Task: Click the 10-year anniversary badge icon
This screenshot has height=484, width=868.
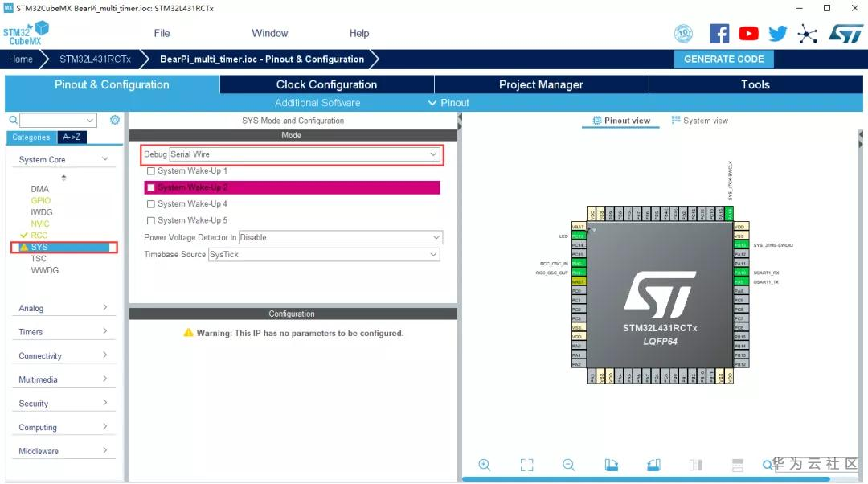Action: [x=683, y=33]
